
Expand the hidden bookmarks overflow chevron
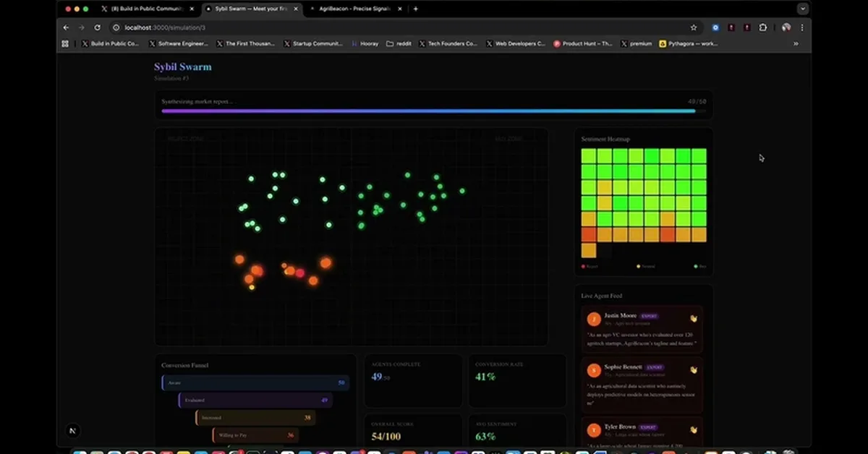796,43
